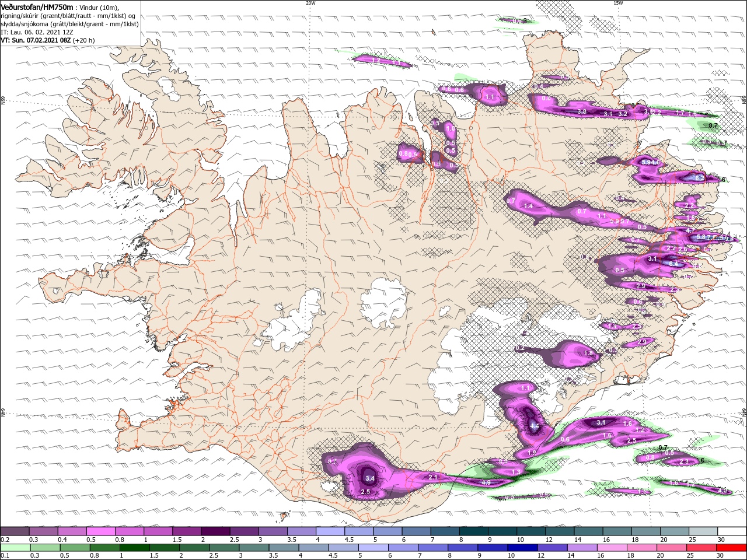This screenshot has width=747, height=560.
Task: Select the crimson 25 rain legend swatch
Action: pos(701,547)
